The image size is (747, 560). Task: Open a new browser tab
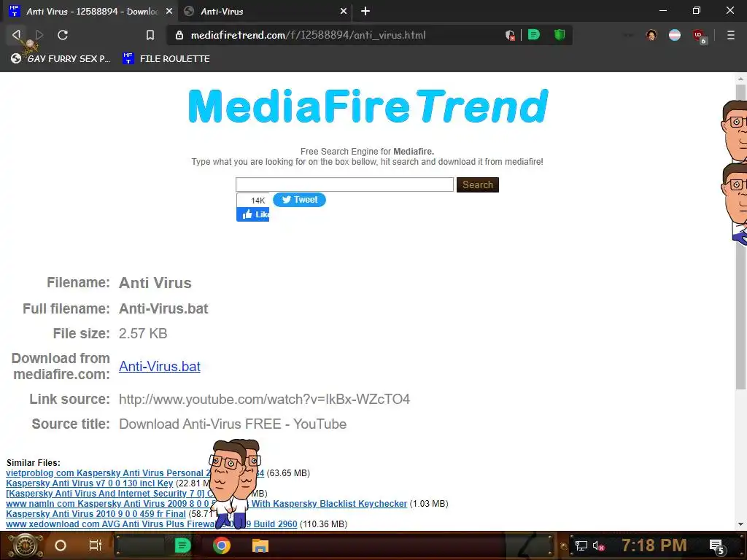[x=365, y=11]
